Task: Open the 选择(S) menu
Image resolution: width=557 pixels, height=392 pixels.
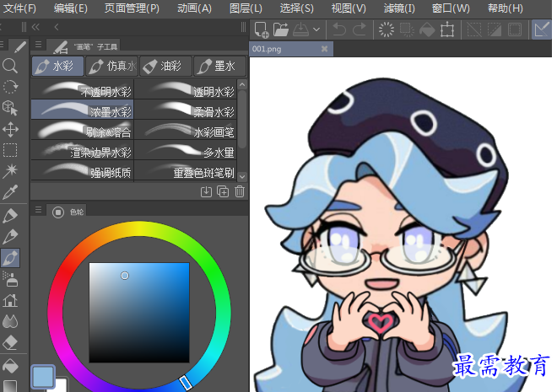Action: (x=296, y=8)
